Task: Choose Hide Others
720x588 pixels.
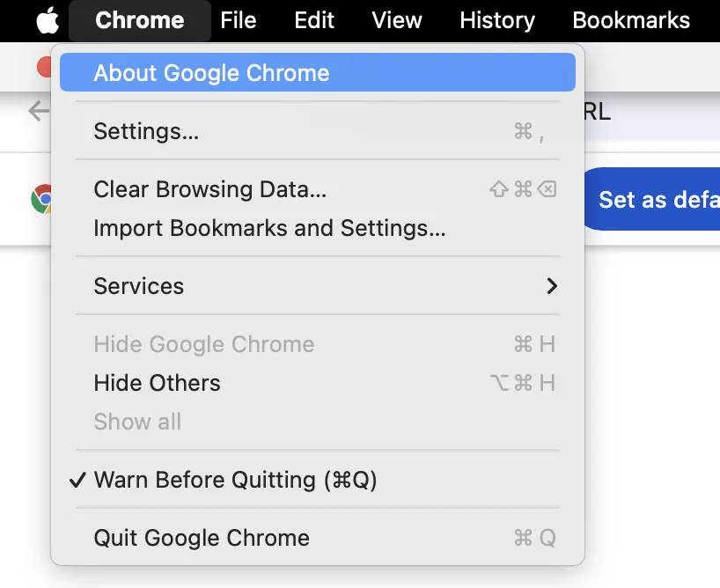Action: point(157,383)
